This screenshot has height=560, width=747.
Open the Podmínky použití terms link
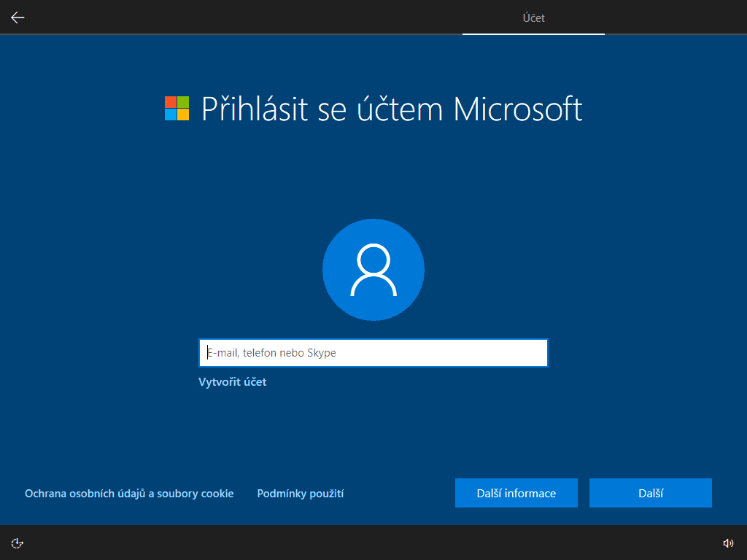click(301, 493)
